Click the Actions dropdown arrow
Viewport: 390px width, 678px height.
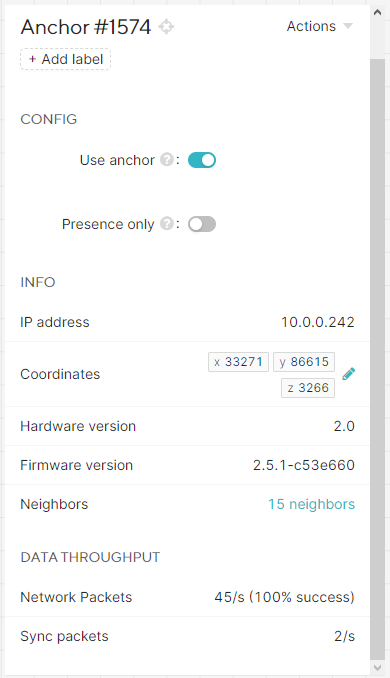pos(348,26)
